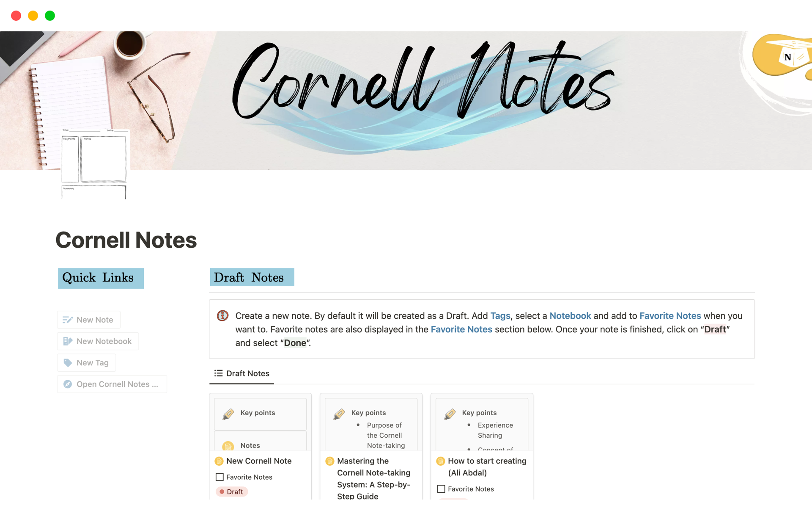This screenshot has width=812, height=508.
Task: Open Cornell Notes via sidebar icon
Action: click(68, 384)
